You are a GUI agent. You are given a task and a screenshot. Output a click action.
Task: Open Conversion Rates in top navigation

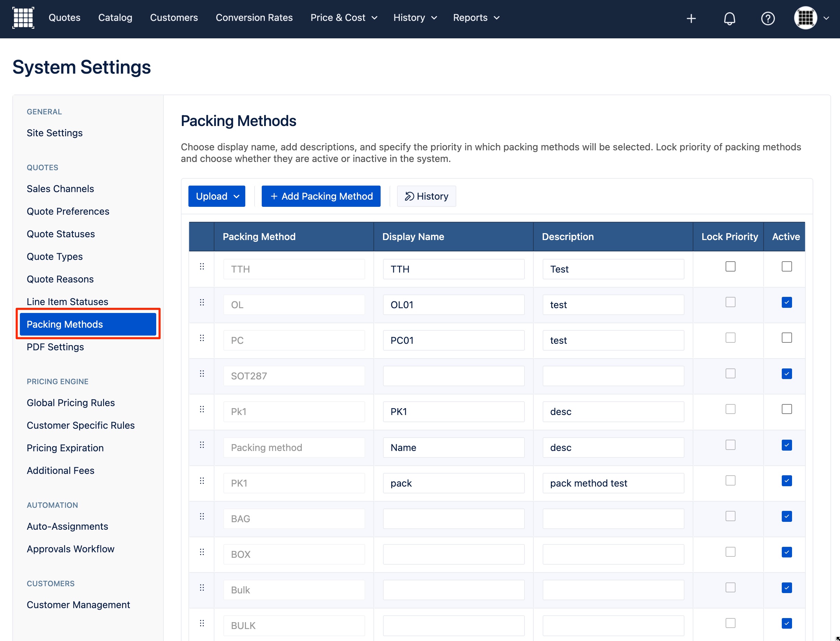coord(254,17)
